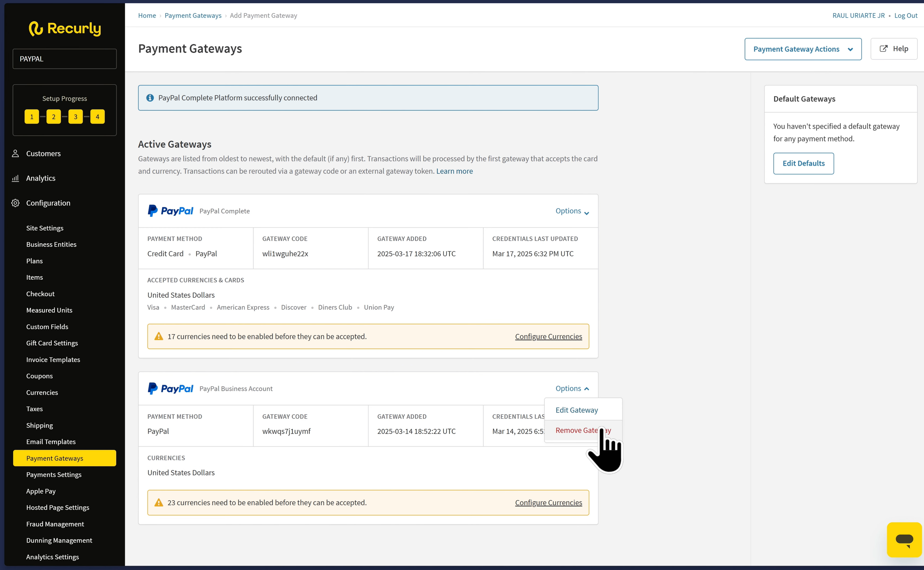The height and width of the screenshot is (570, 924).
Task: Go to setup progress step 3
Action: pyautogui.click(x=76, y=117)
